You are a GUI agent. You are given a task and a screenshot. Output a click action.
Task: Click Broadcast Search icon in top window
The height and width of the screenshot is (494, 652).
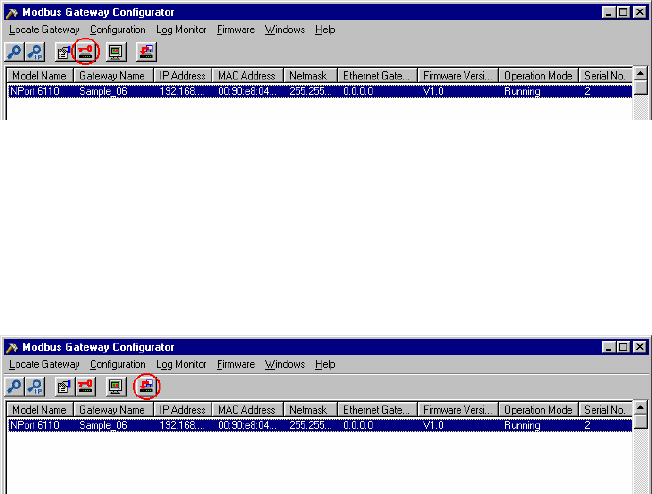click(x=15, y=52)
